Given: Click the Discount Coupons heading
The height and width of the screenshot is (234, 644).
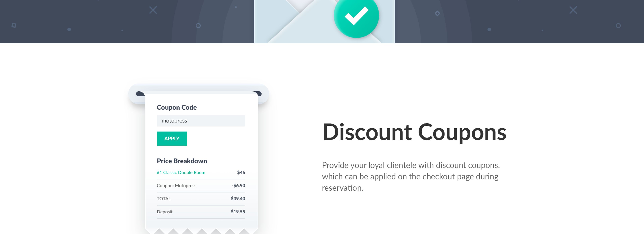Looking at the screenshot, I should click(414, 133).
